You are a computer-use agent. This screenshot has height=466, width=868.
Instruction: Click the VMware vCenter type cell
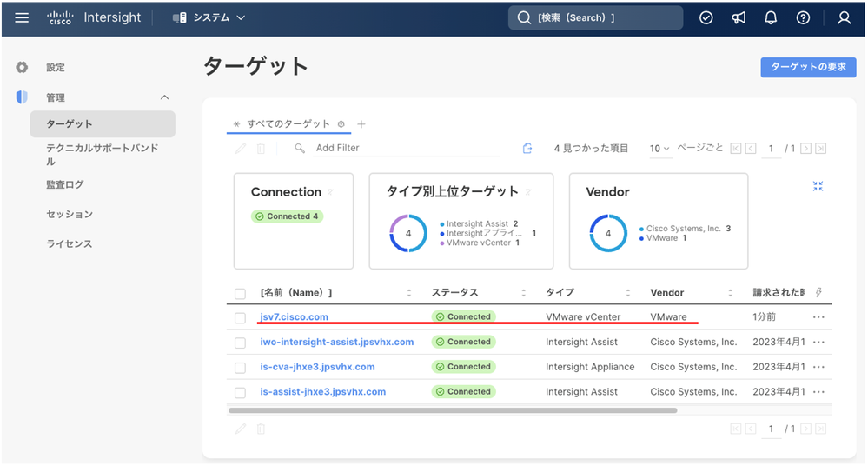click(x=583, y=317)
